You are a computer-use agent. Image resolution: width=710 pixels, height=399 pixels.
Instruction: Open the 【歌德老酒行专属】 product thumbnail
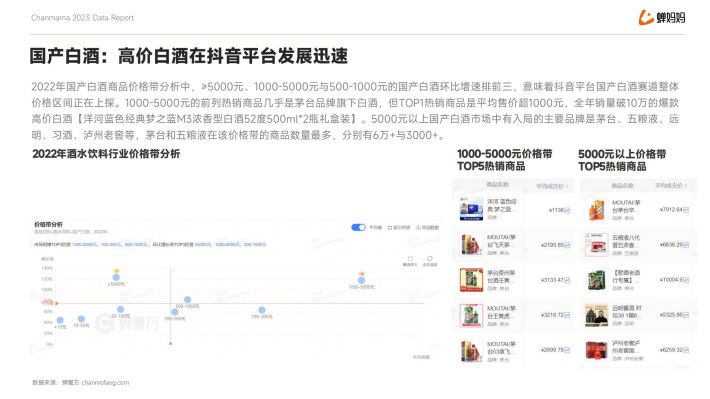[x=596, y=280]
